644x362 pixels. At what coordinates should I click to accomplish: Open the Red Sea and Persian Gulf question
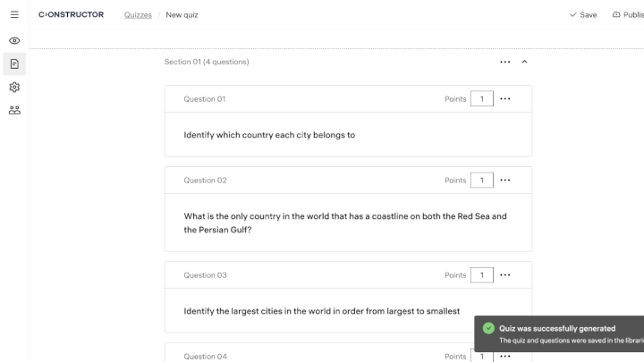(345, 223)
